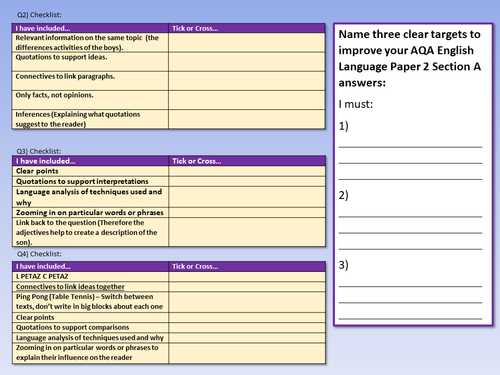Click tick cell for Connectives to link paragraphs
Viewport: 500px width, 375px height.
click(247, 81)
